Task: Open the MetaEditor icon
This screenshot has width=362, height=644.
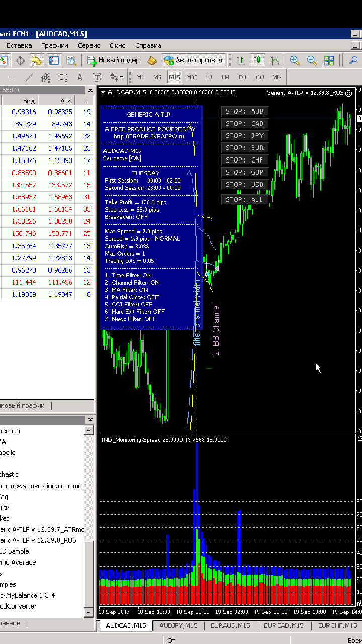Action: click(152, 60)
